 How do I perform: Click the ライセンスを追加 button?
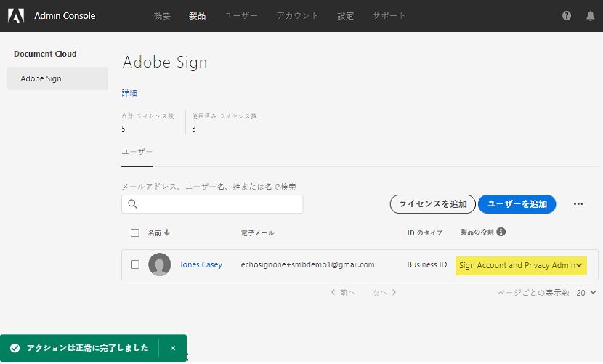[x=433, y=204]
